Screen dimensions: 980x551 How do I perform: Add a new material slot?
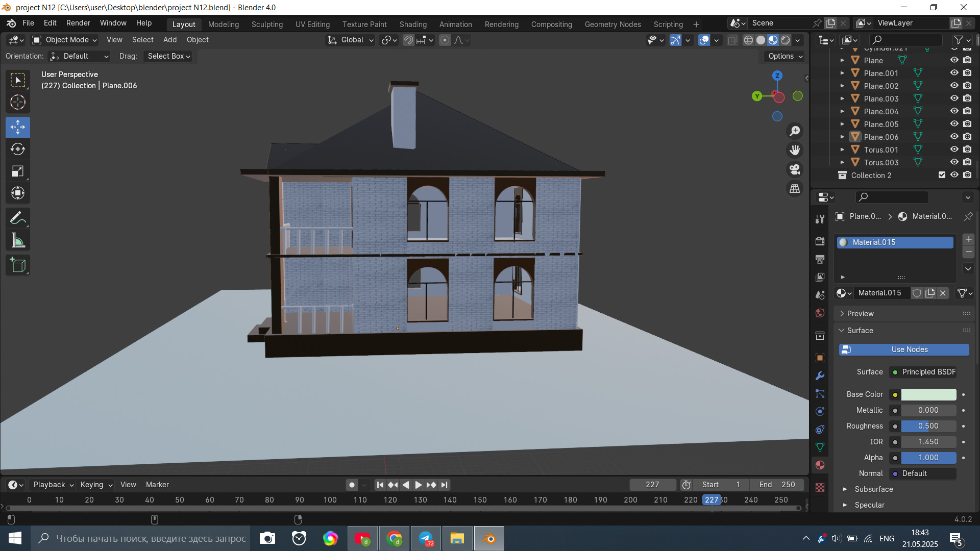[x=968, y=239]
